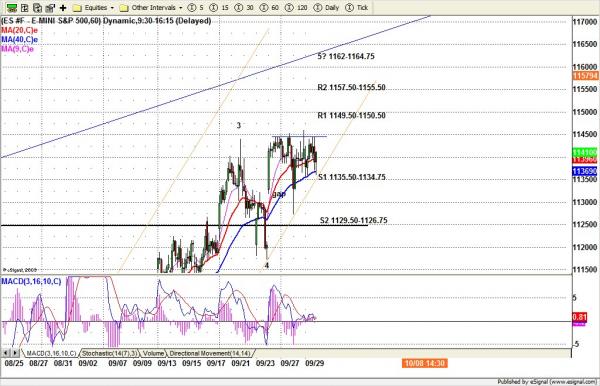Select the MA(9,C)e study label
This screenshot has width=600, height=386.
[x=18, y=49]
